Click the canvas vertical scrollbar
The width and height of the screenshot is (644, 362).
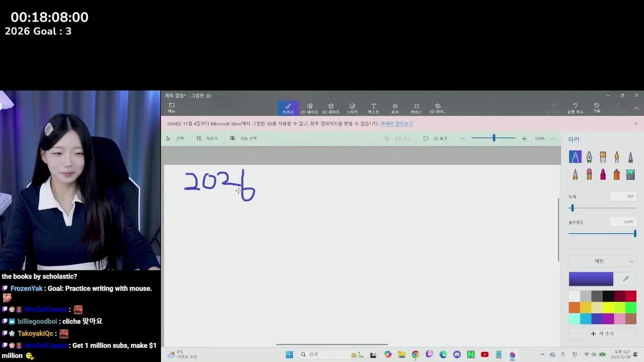(558, 229)
